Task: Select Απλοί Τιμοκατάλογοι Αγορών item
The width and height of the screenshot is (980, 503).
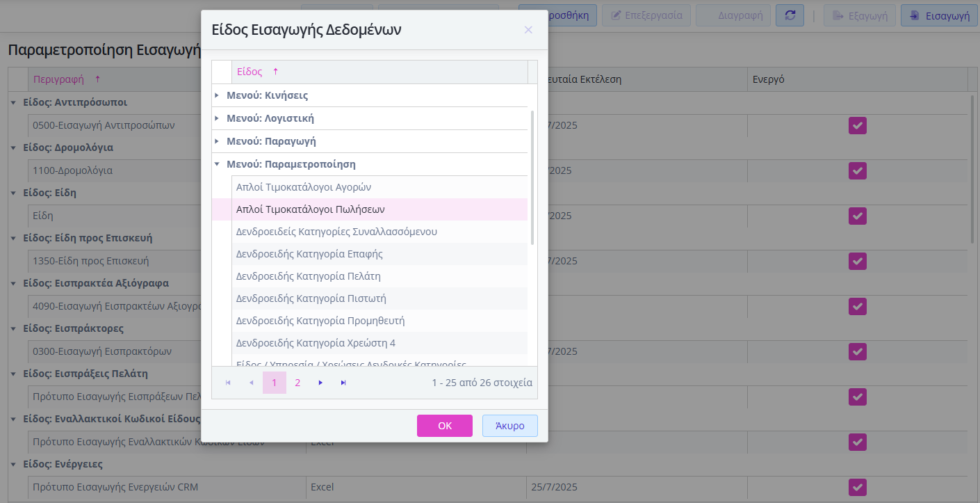Action: pos(304,187)
